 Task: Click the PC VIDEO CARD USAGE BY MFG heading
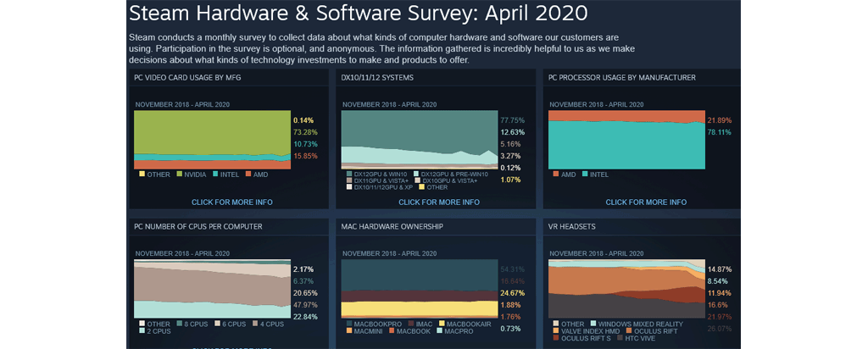tap(187, 77)
